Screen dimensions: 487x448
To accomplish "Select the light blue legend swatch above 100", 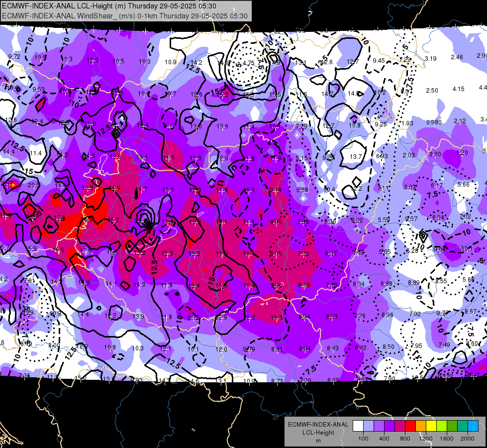I will tap(369, 426).
